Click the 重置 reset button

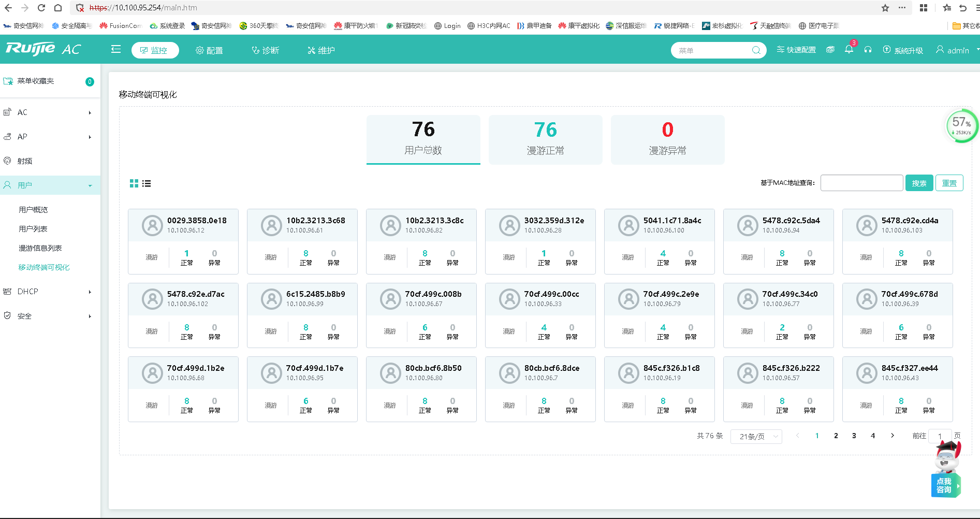click(949, 183)
